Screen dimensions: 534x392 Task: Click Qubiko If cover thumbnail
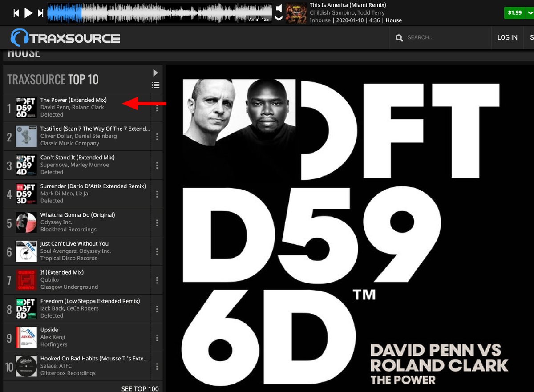coord(26,280)
